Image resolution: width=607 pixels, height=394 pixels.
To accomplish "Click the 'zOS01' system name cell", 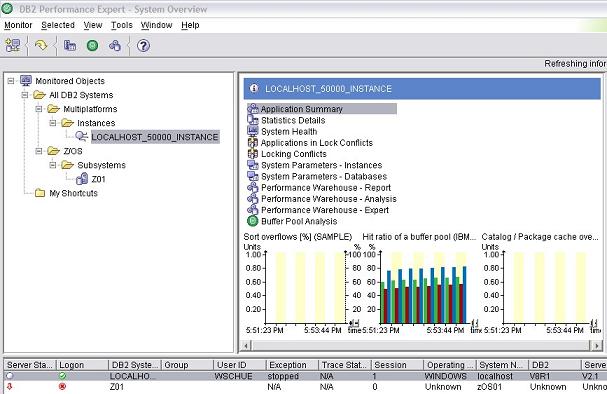I will coord(490,387).
